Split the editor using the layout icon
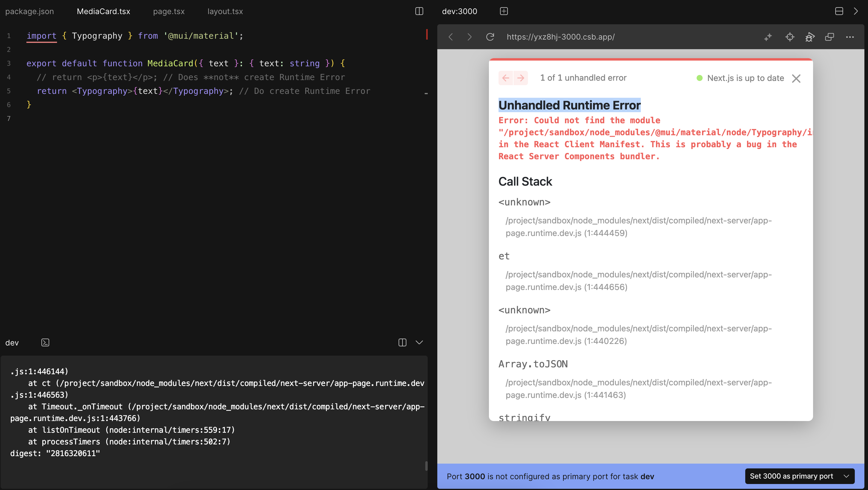 click(419, 11)
